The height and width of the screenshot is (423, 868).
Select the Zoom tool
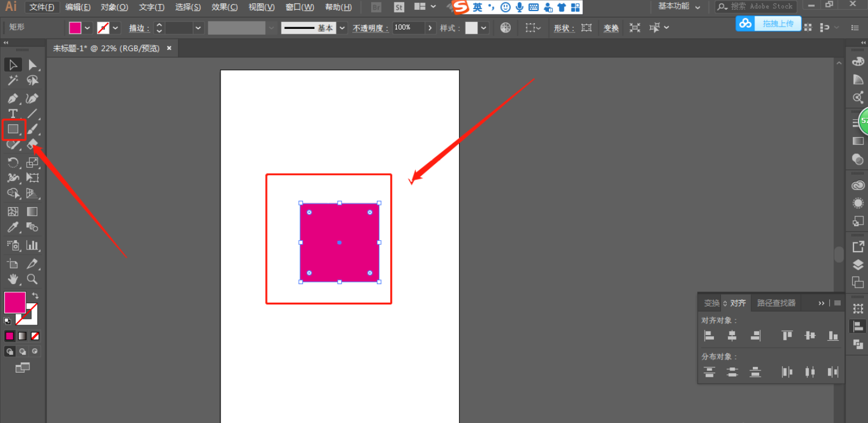point(32,279)
